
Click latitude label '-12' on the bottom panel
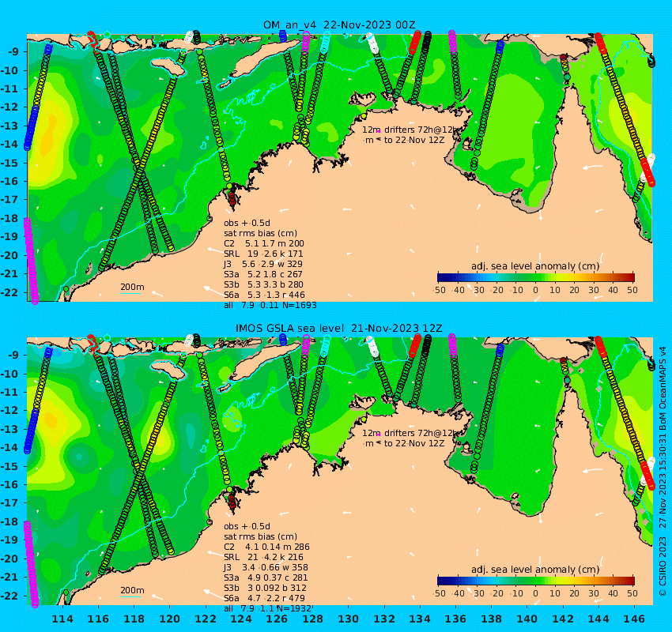point(9,410)
